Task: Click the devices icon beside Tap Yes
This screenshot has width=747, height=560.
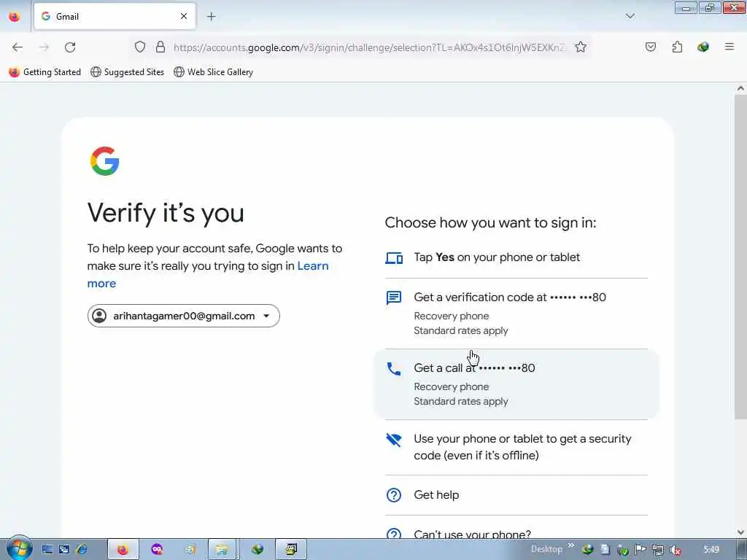Action: pos(394,258)
